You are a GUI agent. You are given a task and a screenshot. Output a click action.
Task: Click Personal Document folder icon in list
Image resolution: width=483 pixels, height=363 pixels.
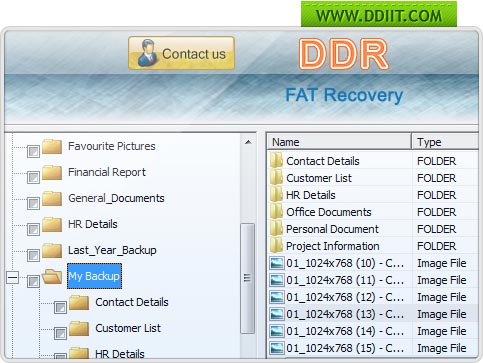[277, 229]
